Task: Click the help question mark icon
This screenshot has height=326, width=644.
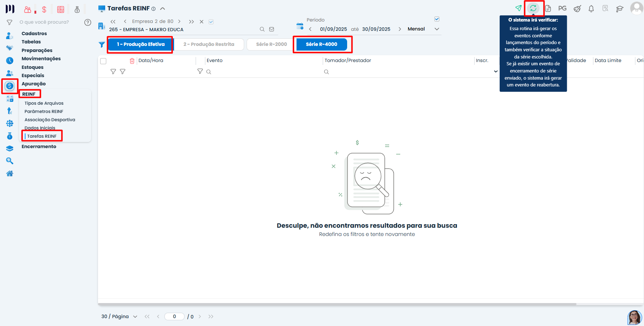Action: 88,22
